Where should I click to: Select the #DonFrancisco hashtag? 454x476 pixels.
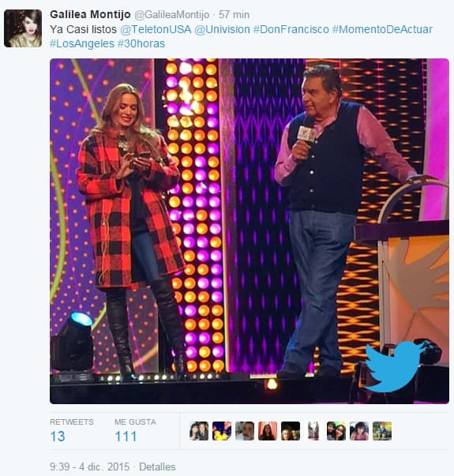(291, 29)
